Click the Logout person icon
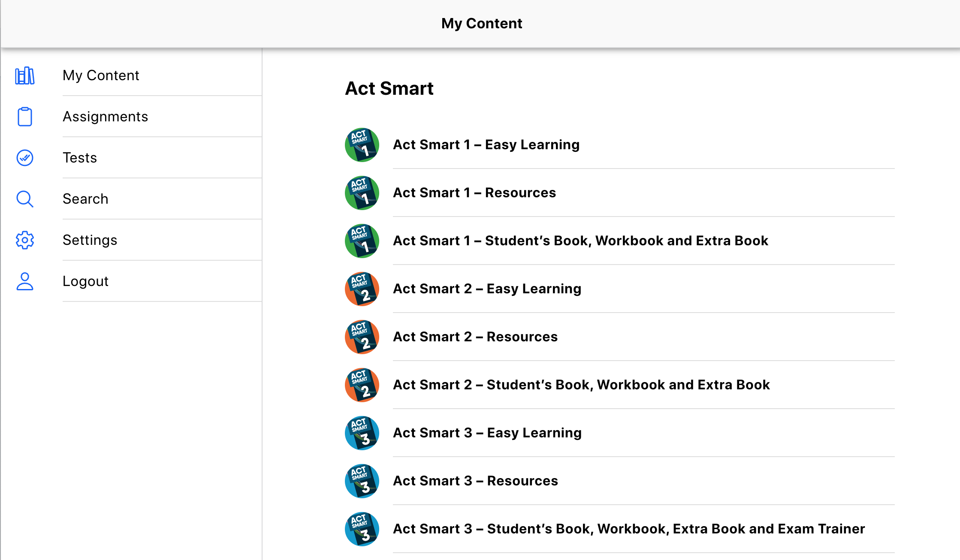Viewport: 960px width, 560px height. (x=25, y=281)
